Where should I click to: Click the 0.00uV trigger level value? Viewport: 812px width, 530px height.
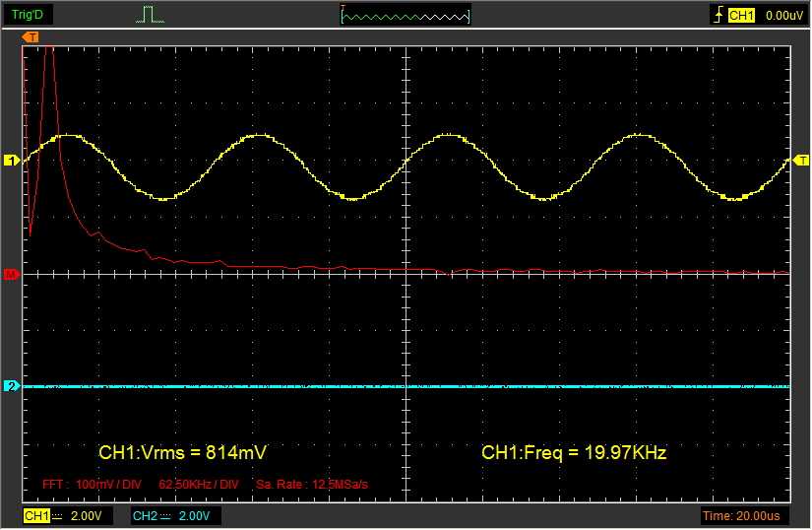[x=784, y=16]
